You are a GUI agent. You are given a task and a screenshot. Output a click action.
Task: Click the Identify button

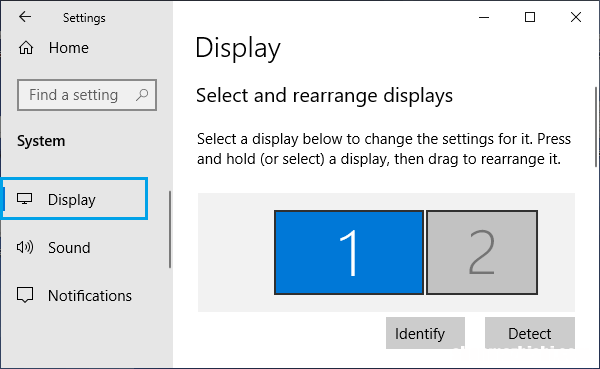click(425, 333)
